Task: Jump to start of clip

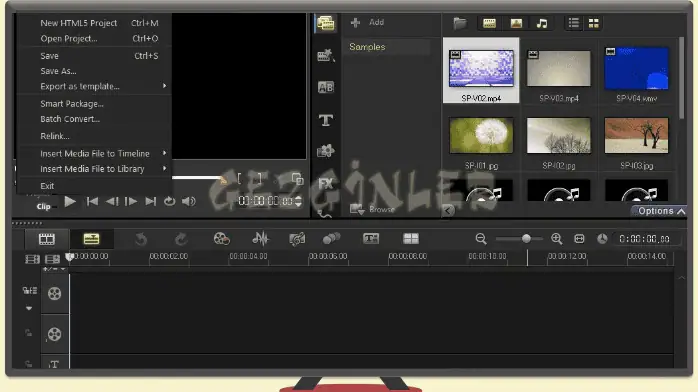Action: [92, 202]
